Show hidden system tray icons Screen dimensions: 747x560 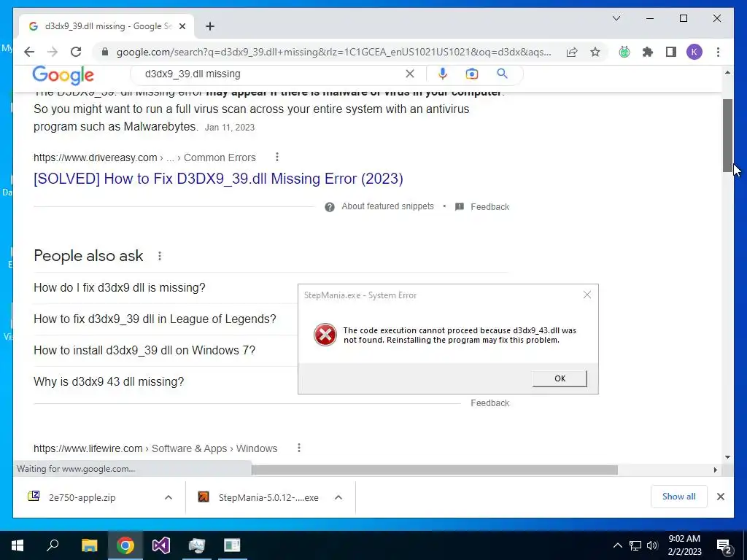[617, 545]
